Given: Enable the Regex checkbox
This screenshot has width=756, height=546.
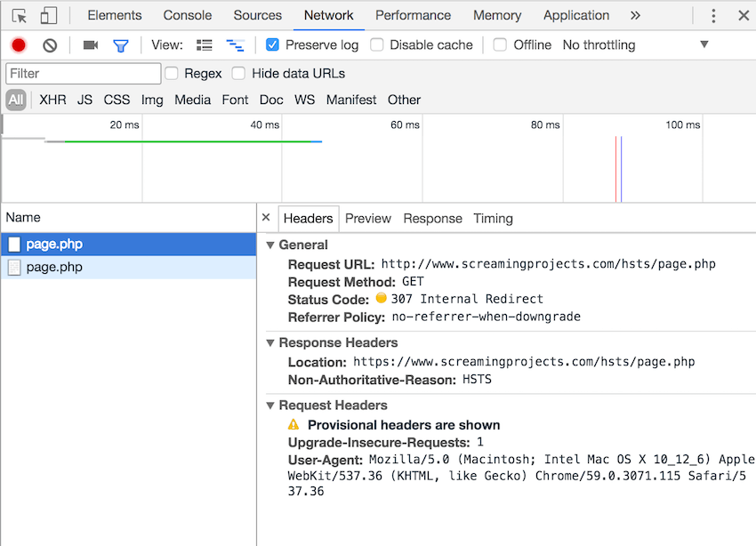Looking at the screenshot, I should pyautogui.click(x=171, y=73).
